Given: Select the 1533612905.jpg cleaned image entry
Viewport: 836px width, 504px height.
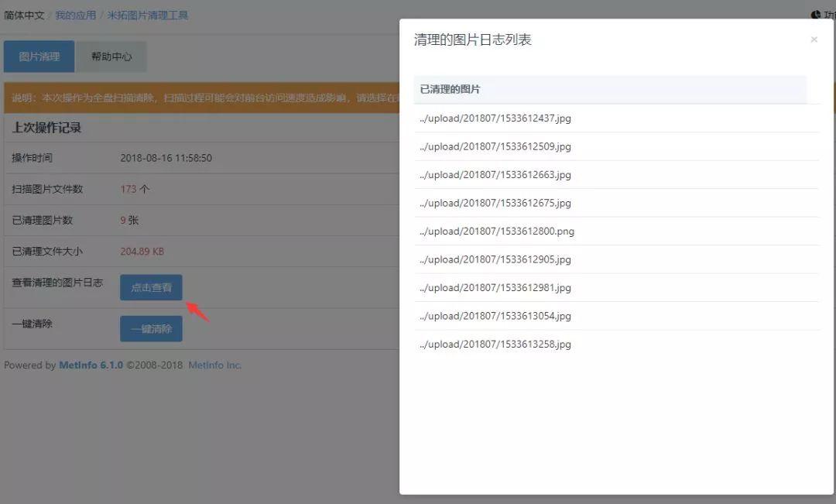Looking at the screenshot, I should point(493,259).
